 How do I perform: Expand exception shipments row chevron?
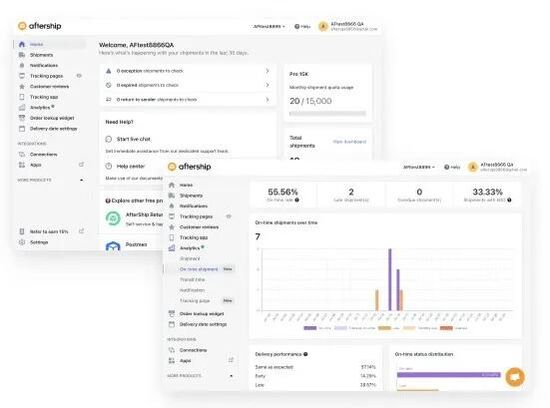coord(267,71)
